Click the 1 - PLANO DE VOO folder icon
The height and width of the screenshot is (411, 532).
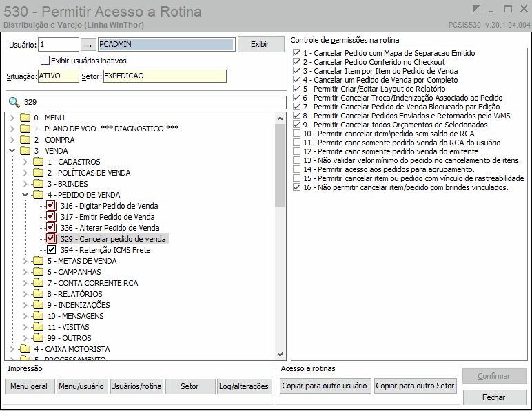[25, 129]
